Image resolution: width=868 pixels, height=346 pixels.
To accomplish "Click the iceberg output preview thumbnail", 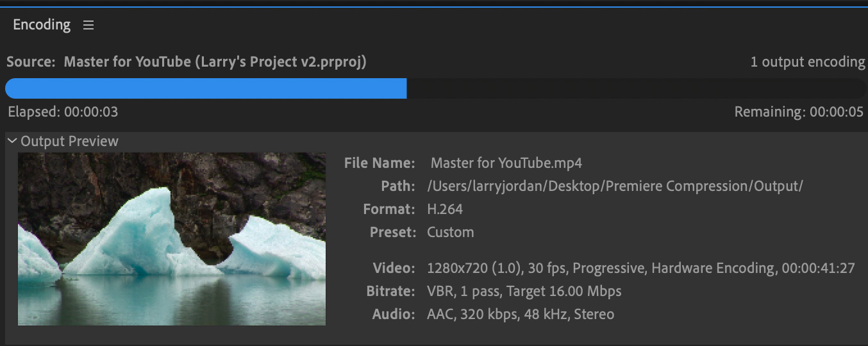I will [172, 238].
